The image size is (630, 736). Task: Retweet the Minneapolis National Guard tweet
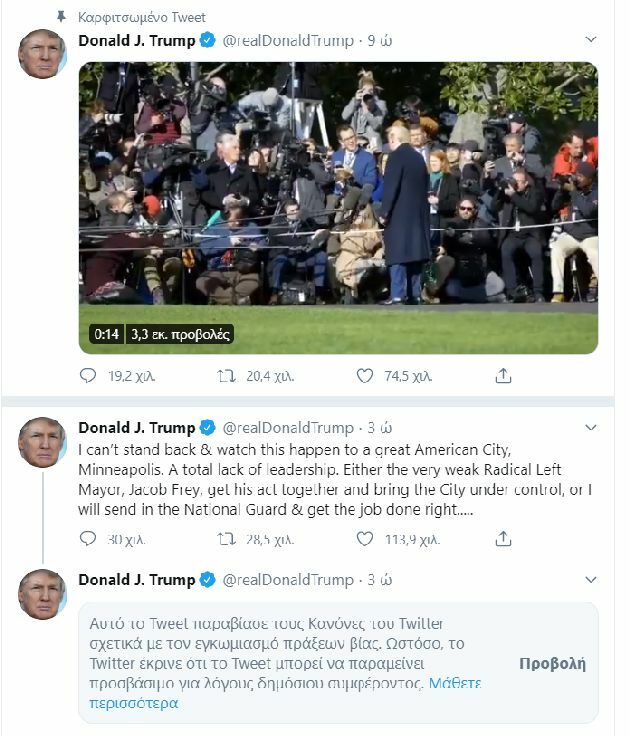click(226, 539)
